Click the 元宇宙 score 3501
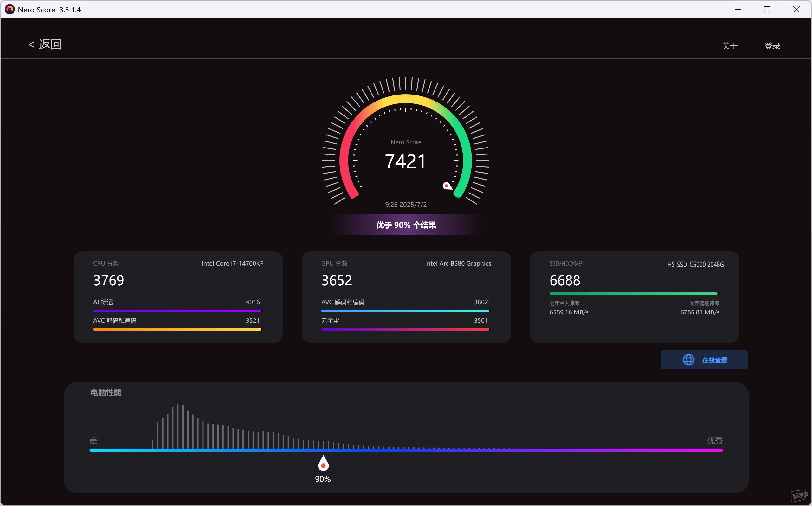 [x=481, y=320]
